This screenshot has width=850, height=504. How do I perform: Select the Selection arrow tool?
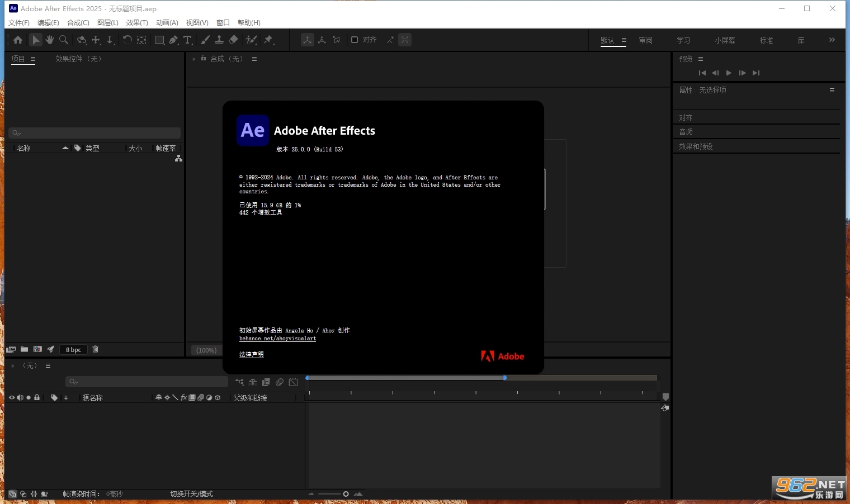tap(35, 40)
